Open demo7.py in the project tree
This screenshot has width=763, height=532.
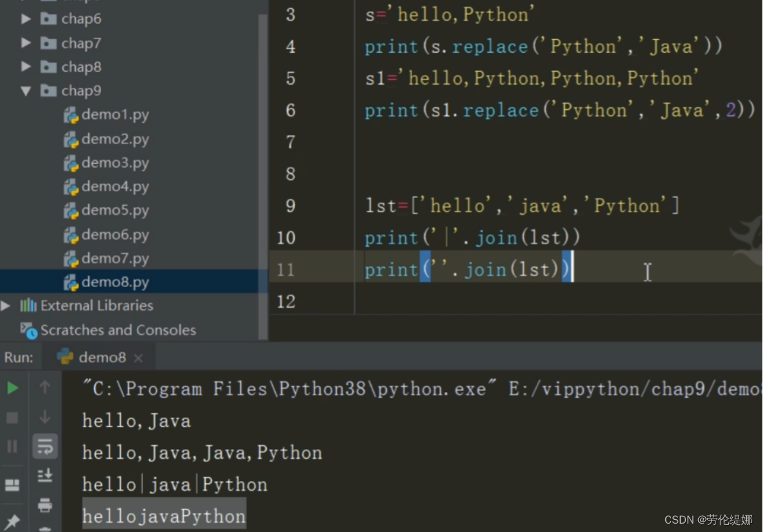point(115,258)
